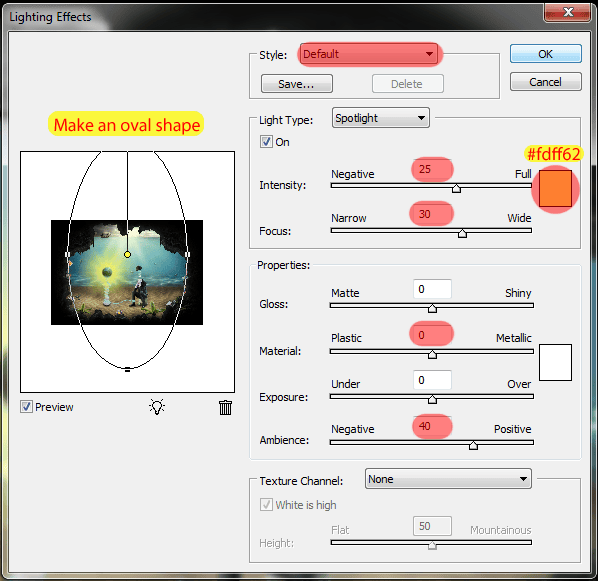Open the Style dropdown showing Default
598x581 pixels.
pos(369,54)
